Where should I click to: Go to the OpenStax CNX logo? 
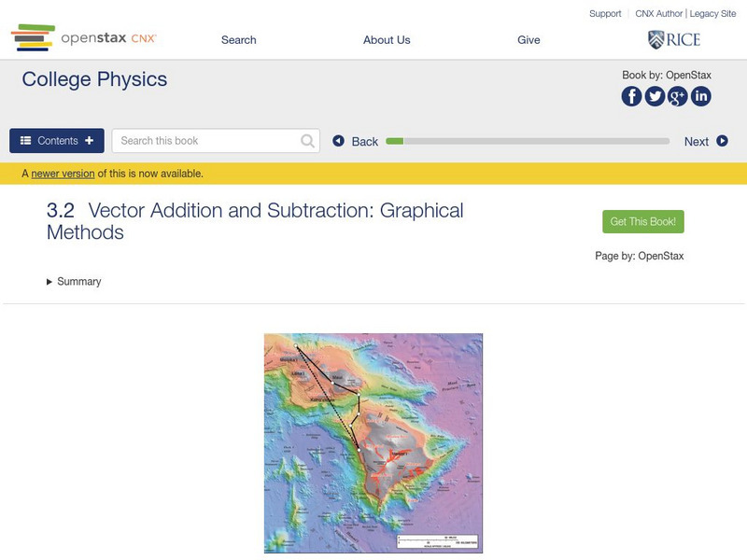[84, 38]
